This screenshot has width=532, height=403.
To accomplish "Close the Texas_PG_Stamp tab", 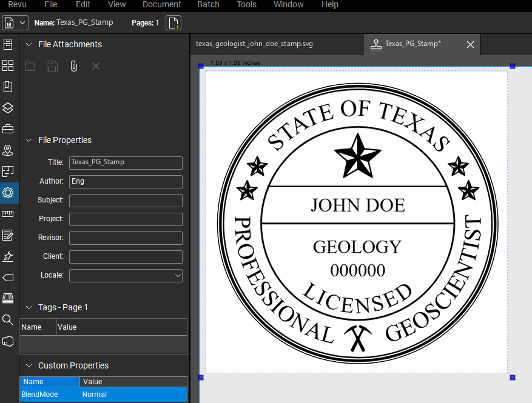I will click(470, 44).
